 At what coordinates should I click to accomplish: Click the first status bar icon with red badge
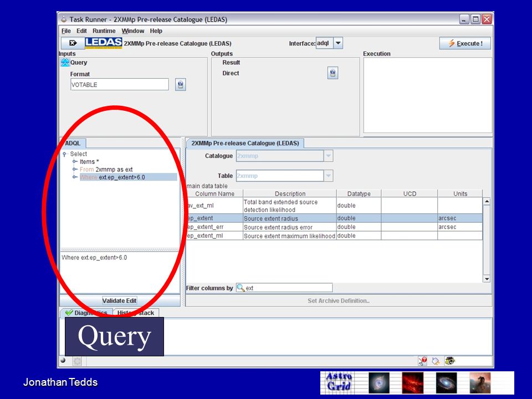pos(422,361)
